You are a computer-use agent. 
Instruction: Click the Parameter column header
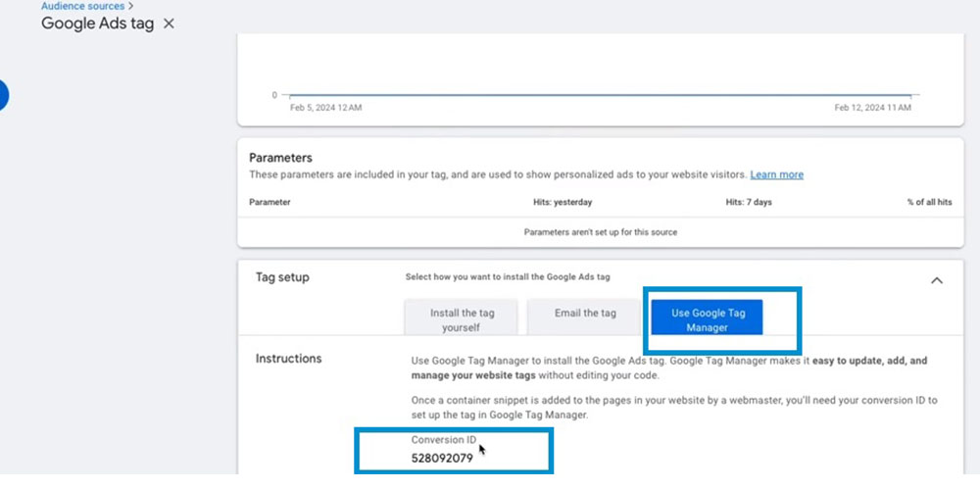click(270, 203)
